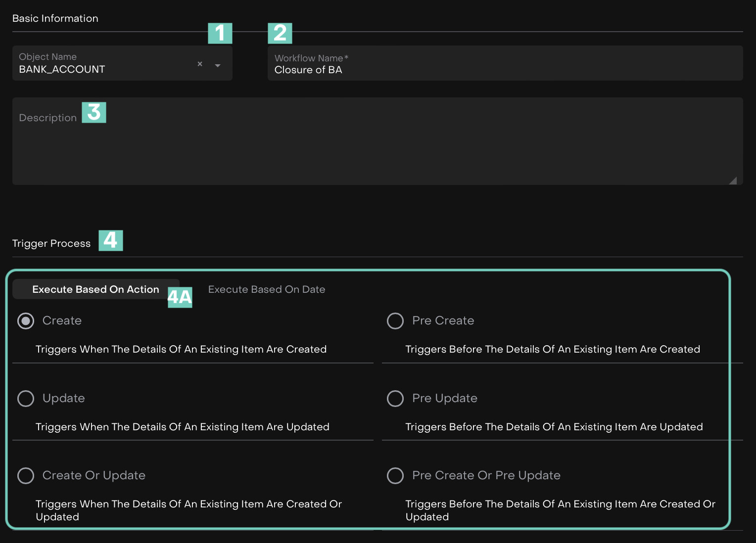The width and height of the screenshot is (756, 543).
Task: Click the number 1 annotation badge
Action: click(x=220, y=33)
